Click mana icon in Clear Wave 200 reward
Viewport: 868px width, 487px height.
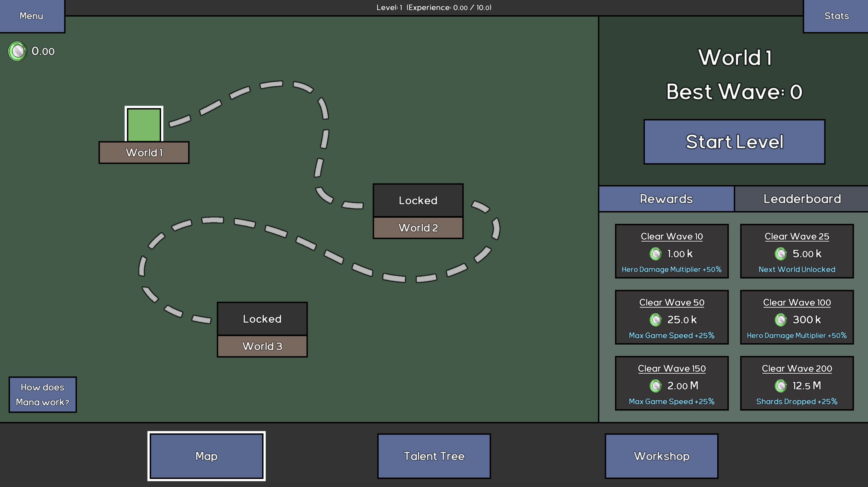pos(780,386)
